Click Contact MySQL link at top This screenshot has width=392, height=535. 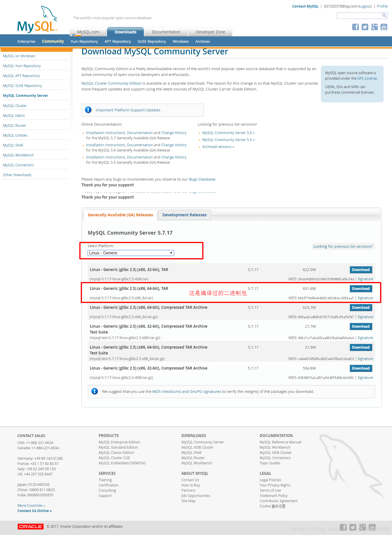pyautogui.click(x=305, y=6)
